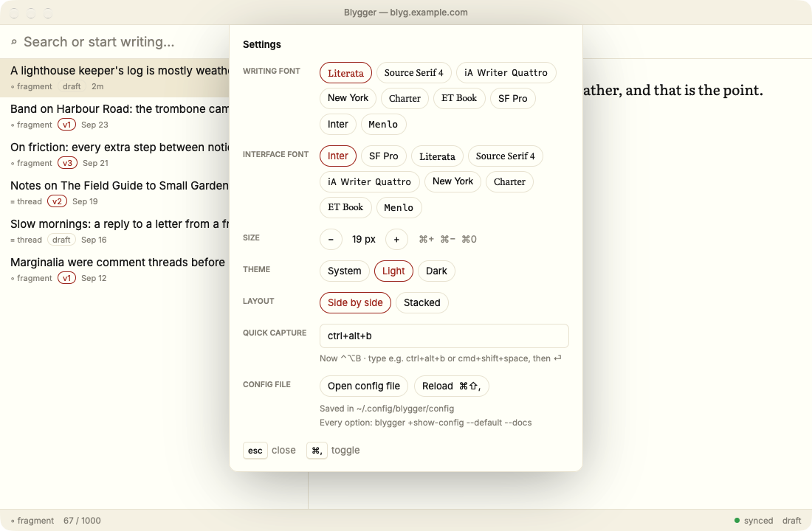Click the green synced status dot
Screen dimensions: 812x531
tap(737, 520)
